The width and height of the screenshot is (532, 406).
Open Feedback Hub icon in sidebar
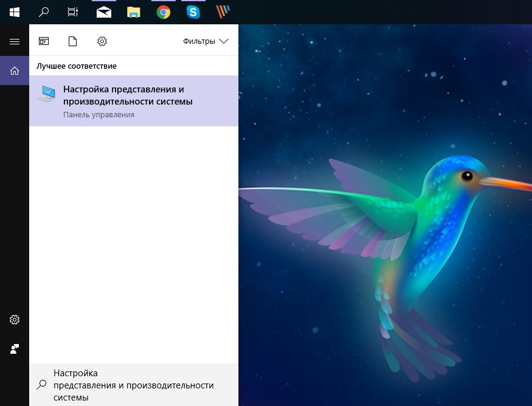[x=14, y=348]
